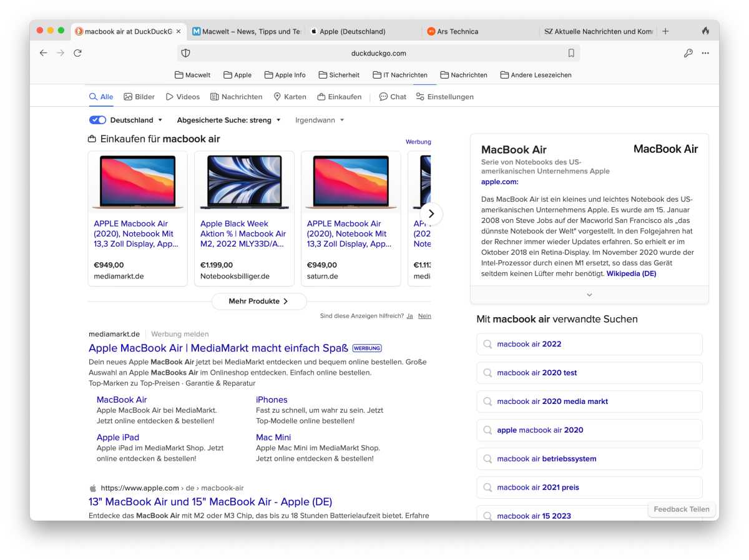Click Feedback Teilen button
This screenshot has width=749, height=560.
(682, 509)
